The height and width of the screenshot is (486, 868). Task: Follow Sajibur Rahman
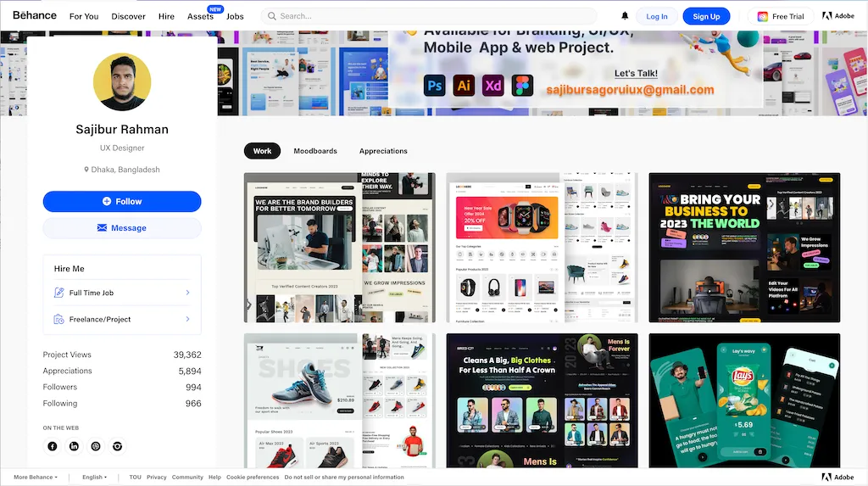coord(122,201)
